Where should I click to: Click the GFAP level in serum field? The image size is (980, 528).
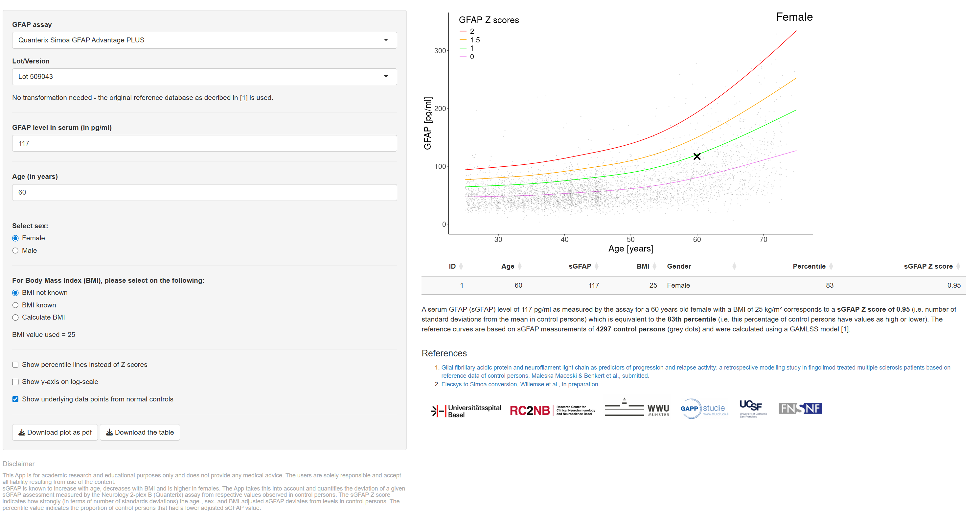click(204, 143)
